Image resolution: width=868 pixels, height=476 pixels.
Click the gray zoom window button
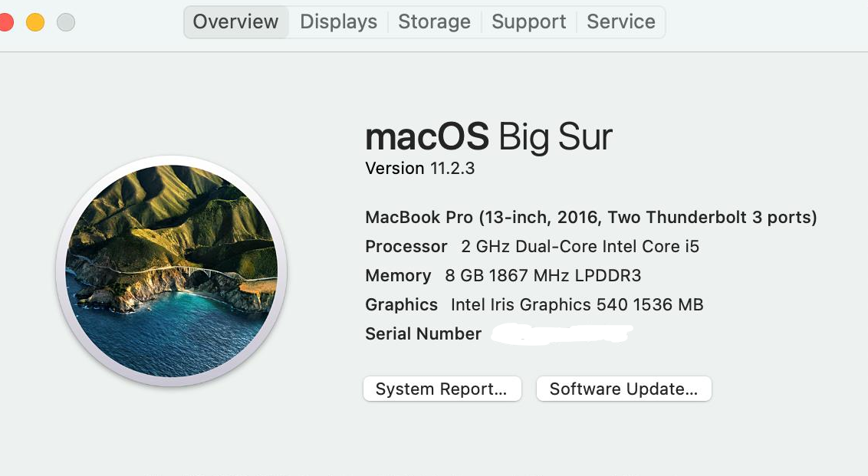66,21
